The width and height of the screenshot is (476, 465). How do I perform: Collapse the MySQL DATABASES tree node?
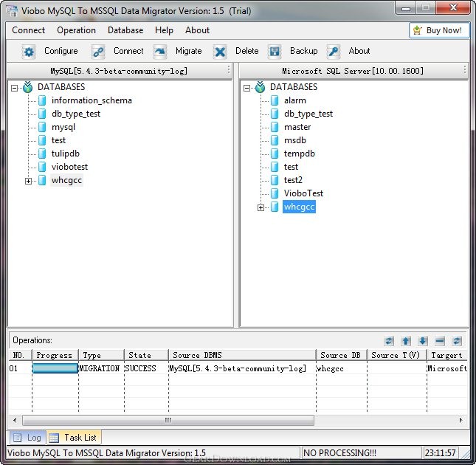click(14, 89)
